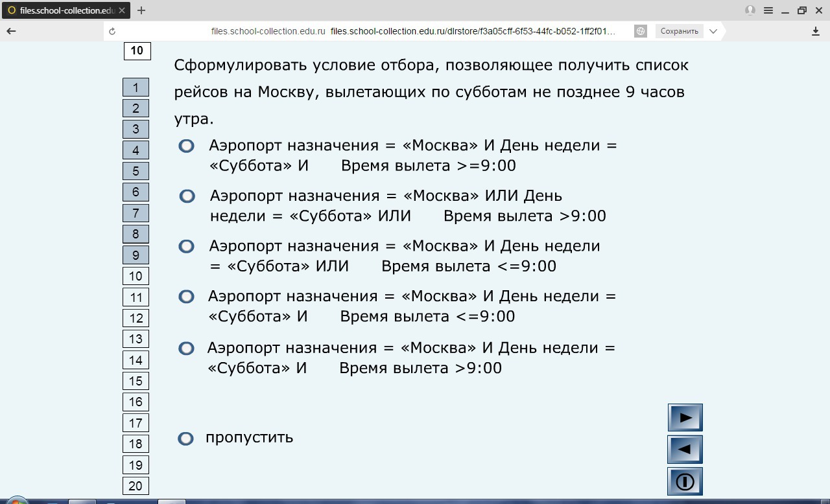Viewport: 830px width, 504px height.
Task: Reload the page with refresh icon
Action: [x=112, y=31]
